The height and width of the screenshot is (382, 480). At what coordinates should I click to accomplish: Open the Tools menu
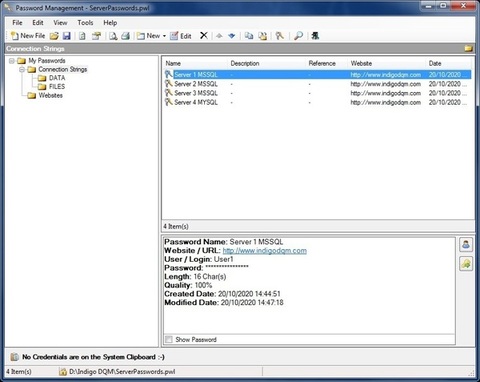pos(85,23)
